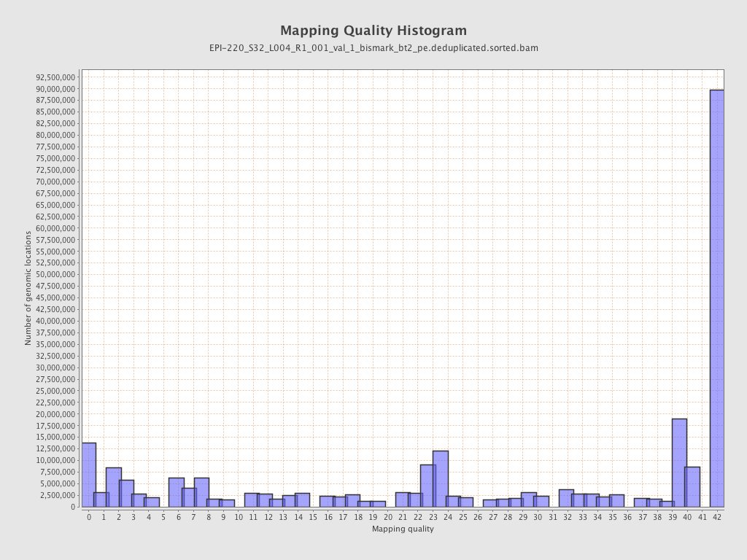This screenshot has height=560, width=747.
Task: Click the x-axis tick label 41
Action: [703, 517]
